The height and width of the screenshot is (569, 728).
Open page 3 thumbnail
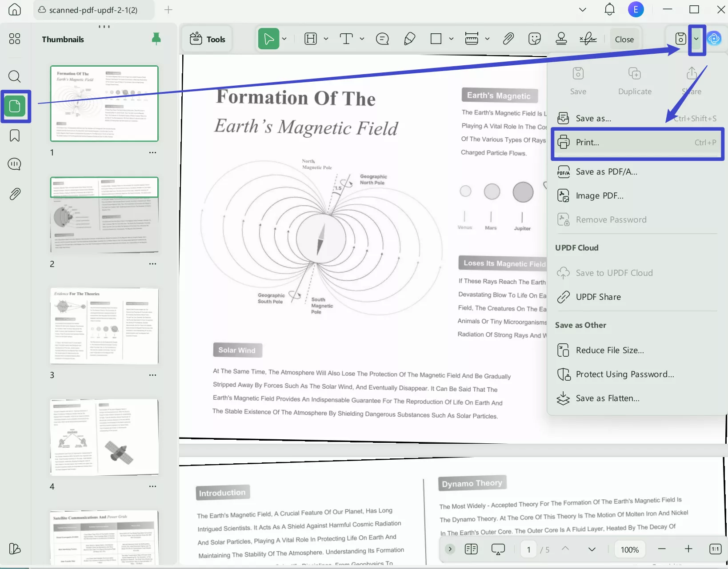tap(104, 326)
